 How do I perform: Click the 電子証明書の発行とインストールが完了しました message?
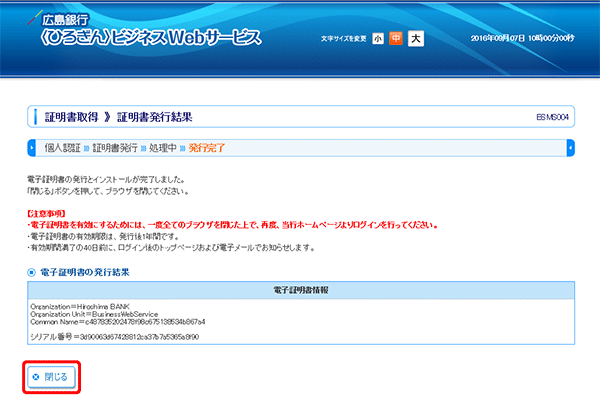[106, 180]
